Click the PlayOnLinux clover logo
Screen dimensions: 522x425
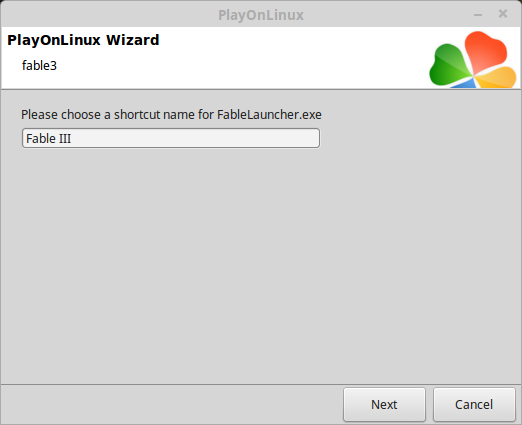click(473, 59)
